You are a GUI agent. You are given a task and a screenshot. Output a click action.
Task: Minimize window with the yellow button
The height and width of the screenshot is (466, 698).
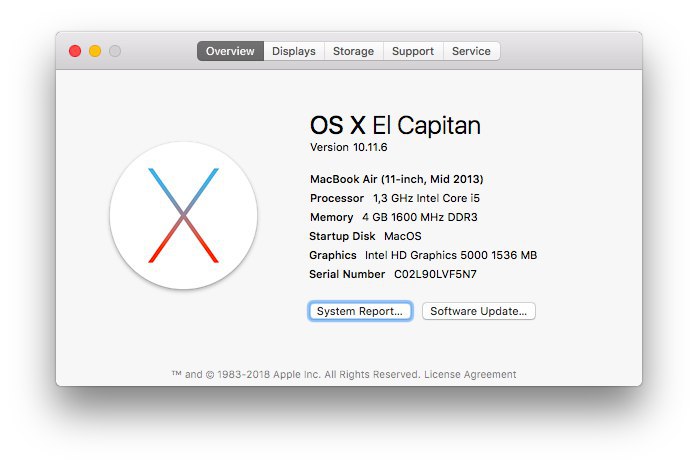pyautogui.click(x=95, y=51)
